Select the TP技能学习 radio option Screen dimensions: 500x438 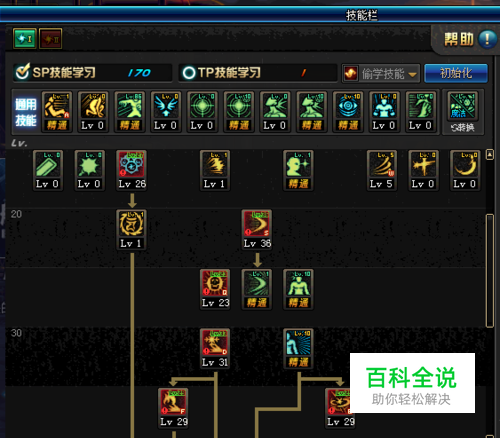pos(189,73)
